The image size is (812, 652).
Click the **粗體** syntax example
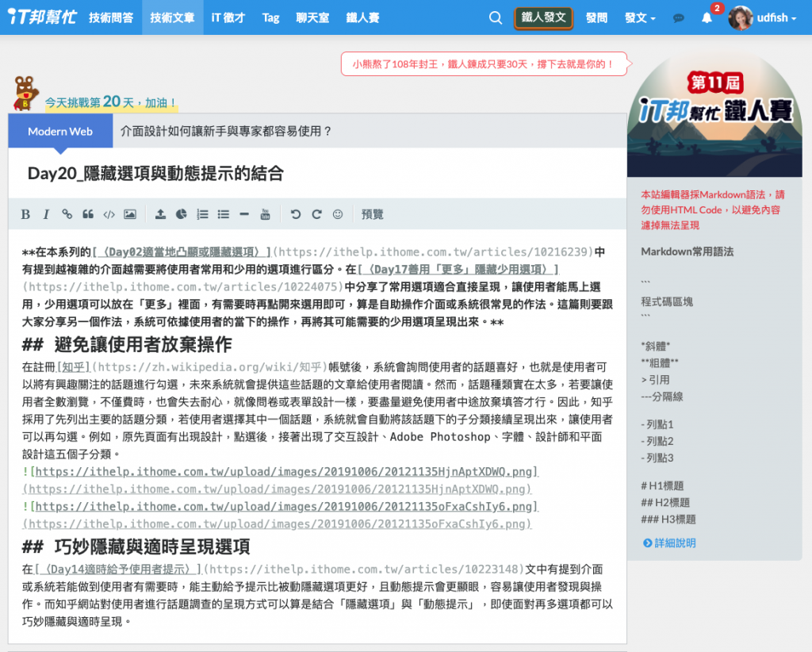[660, 362]
